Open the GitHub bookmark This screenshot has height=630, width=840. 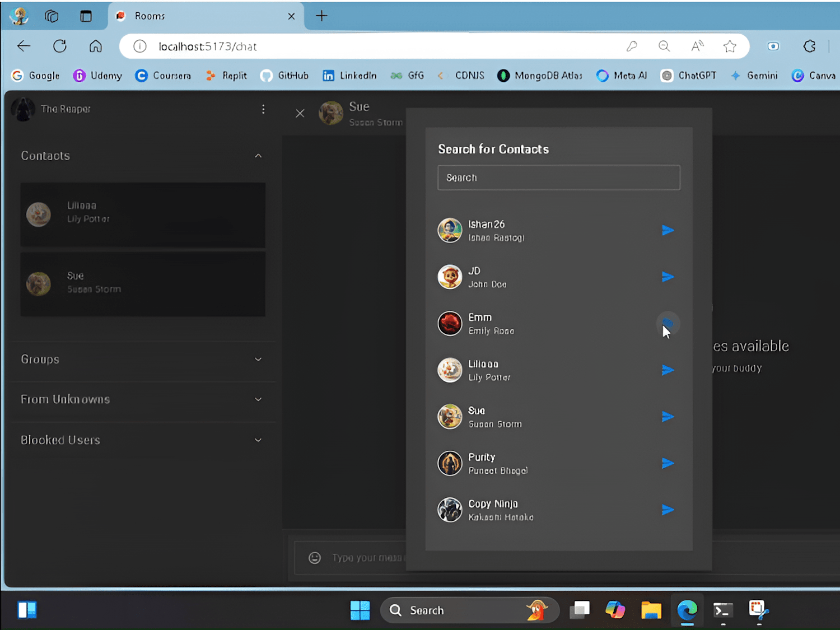(284, 76)
